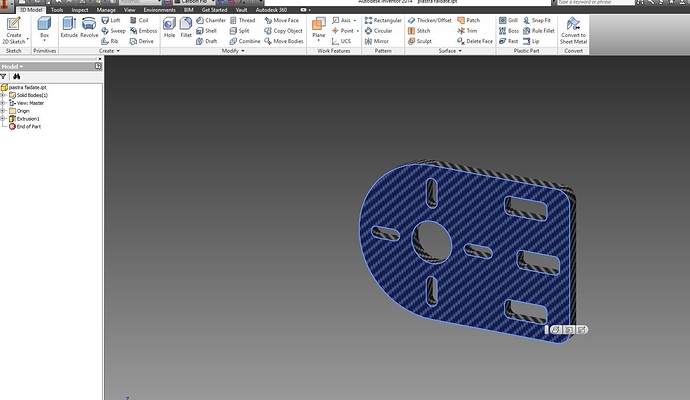Image resolution: width=690 pixels, height=400 pixels.
Task: Expand the Solid Bodies(1) node
Action: coord(4,95)
